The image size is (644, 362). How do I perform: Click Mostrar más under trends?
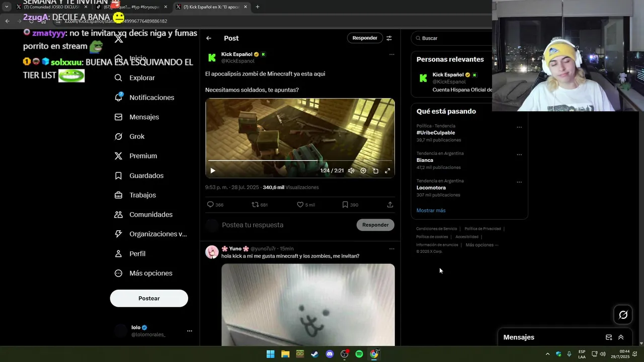click(431, 210)
